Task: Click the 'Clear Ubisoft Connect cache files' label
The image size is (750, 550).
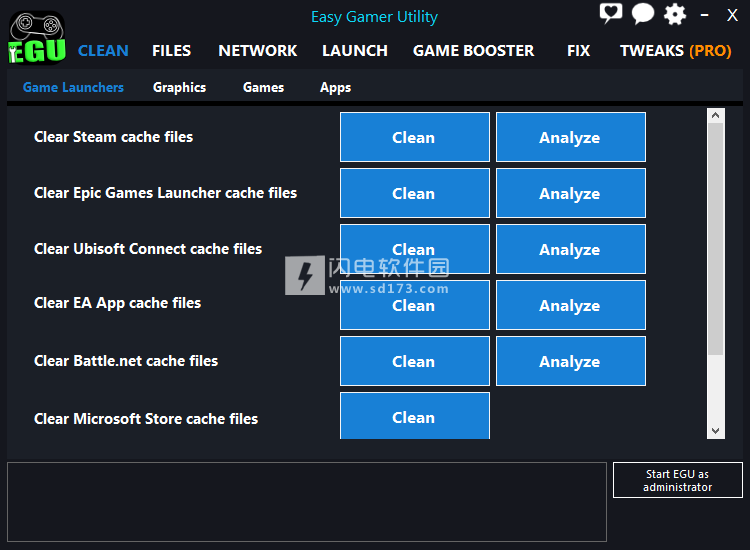Action: tap(148, 249)
